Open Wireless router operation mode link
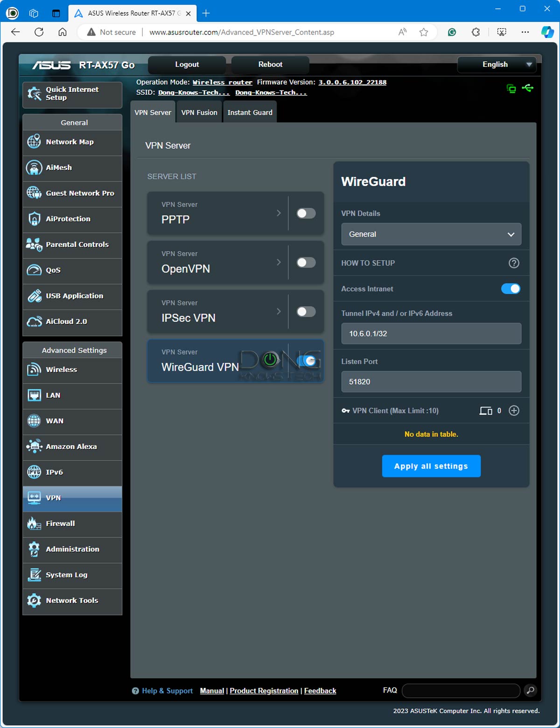The height and width of the screenshot is (728, 560). (x=222, y=82)
